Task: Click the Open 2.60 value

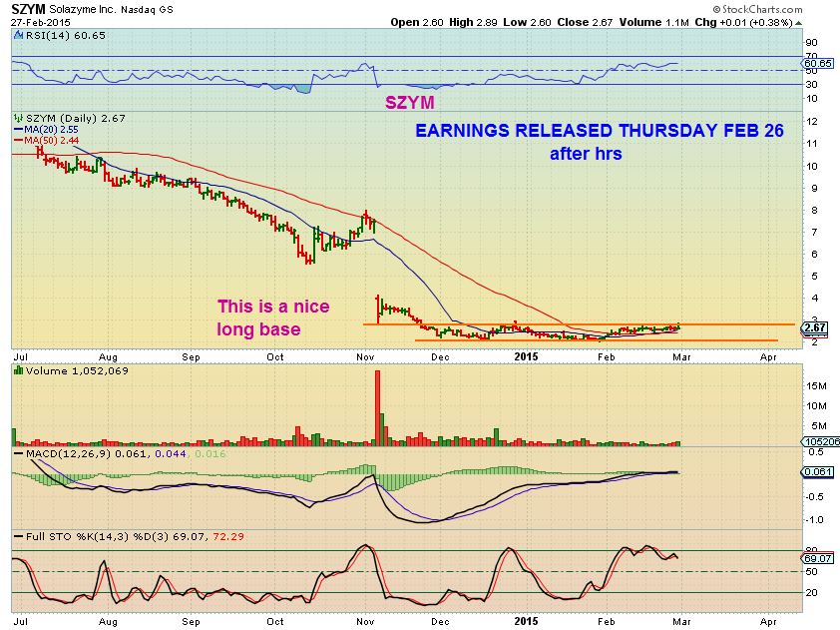Action: pyautogui.click(x=417, y=23)
